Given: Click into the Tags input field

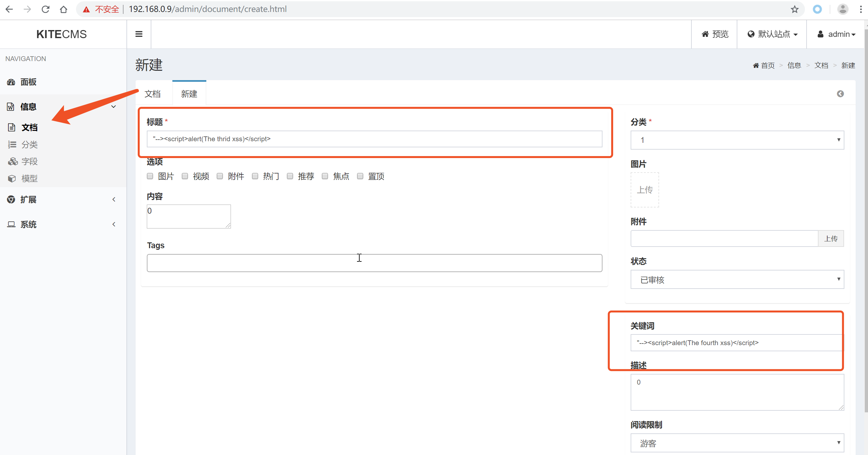Looking at the screenshot, I should [374, 263].
